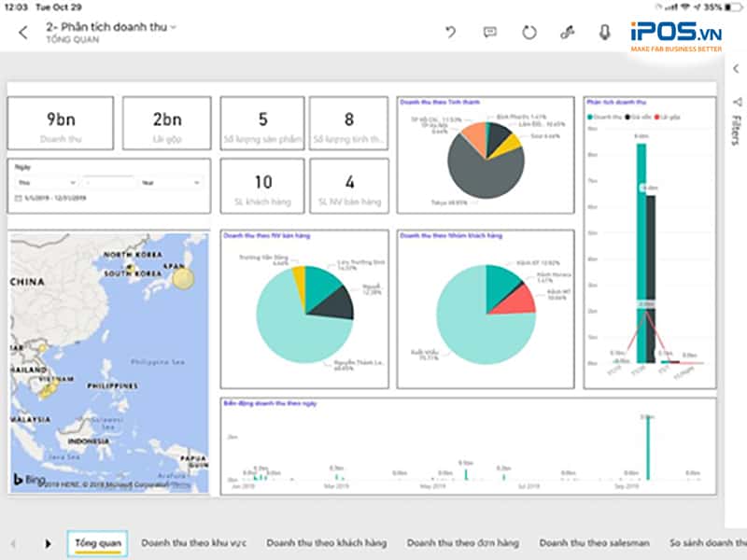Refresh the report using the refresh icon
The image size is (747, 560).
click(529, 31)
